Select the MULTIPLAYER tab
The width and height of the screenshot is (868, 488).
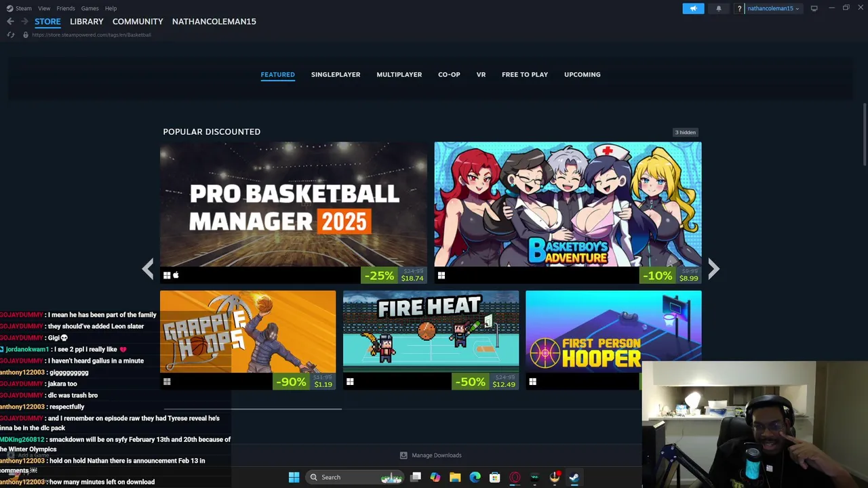click(399, 75)
